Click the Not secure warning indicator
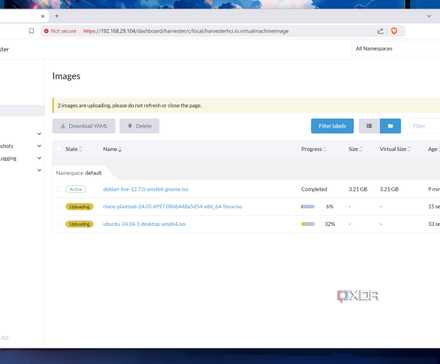440x364 pixels. (60, 31)
